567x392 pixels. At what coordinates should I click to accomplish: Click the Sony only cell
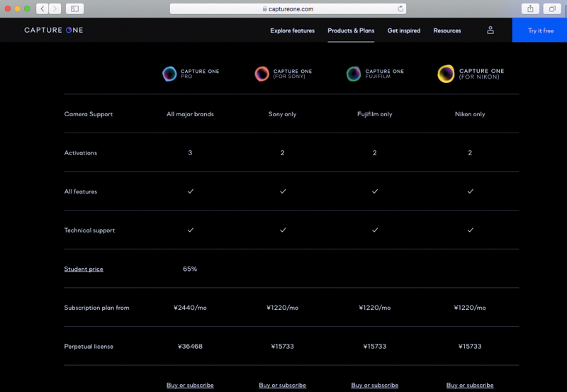tap(282, 114)
